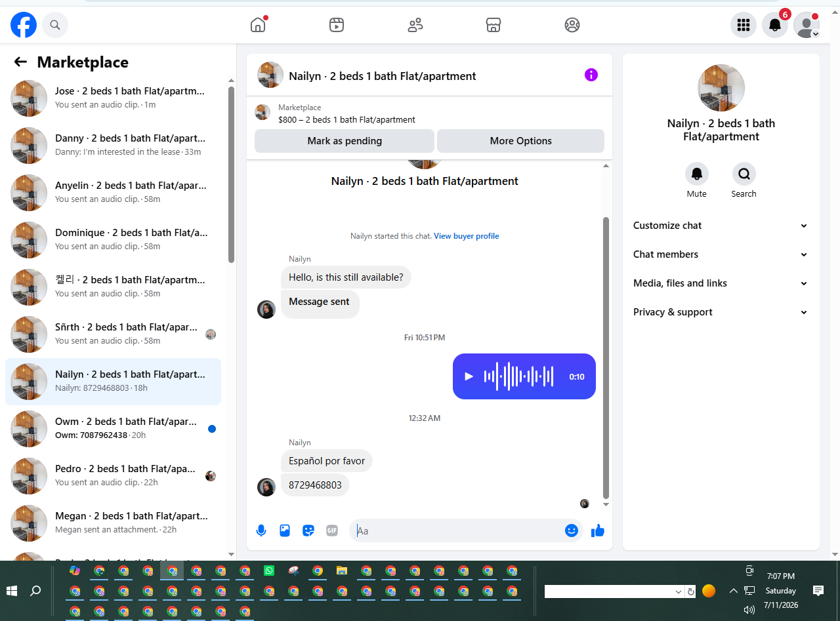Image resolution: width=840 pixels, height=621 pixels.
Task: Click More Options button
Action: (520, 141)
